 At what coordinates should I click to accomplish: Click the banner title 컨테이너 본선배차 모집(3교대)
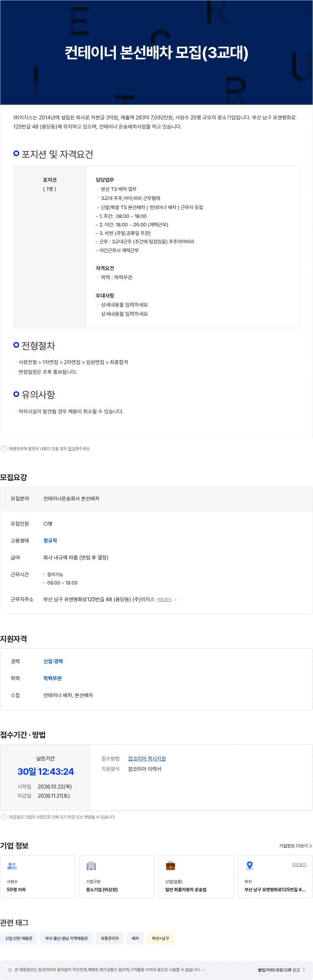point(156,53)
